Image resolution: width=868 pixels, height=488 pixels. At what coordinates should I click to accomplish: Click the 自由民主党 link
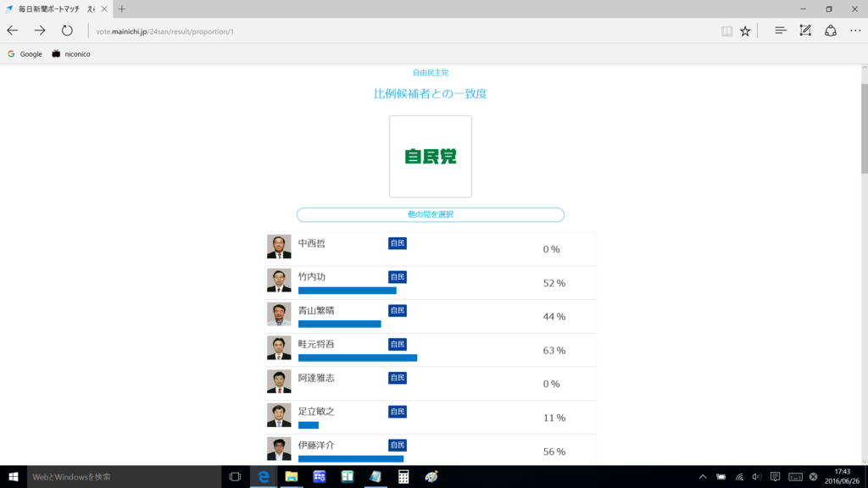[x=430, y=73]
